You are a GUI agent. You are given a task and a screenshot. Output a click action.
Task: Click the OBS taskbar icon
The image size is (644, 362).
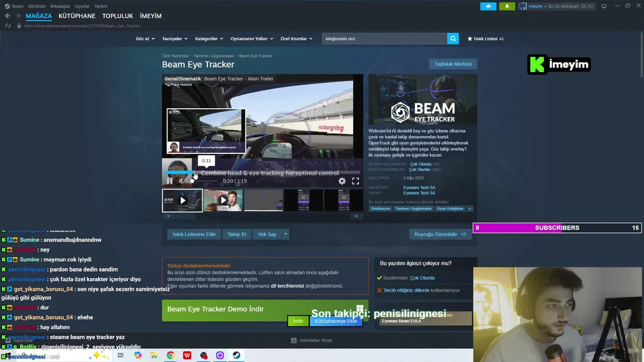[x=204, y=355]
